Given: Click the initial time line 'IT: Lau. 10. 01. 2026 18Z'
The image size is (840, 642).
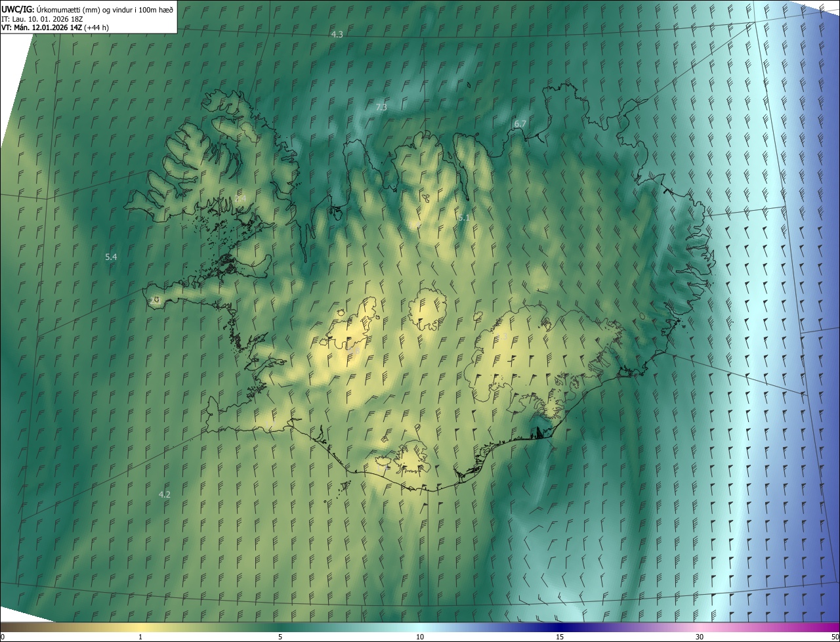Looking at the screenshot, I should pos(42,19).
